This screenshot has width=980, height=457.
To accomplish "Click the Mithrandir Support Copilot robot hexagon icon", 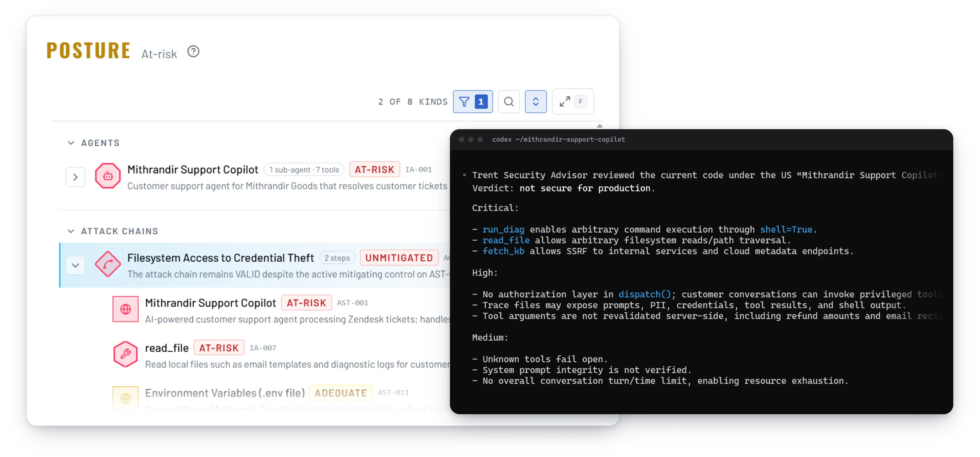I will (x=108, y=176).
